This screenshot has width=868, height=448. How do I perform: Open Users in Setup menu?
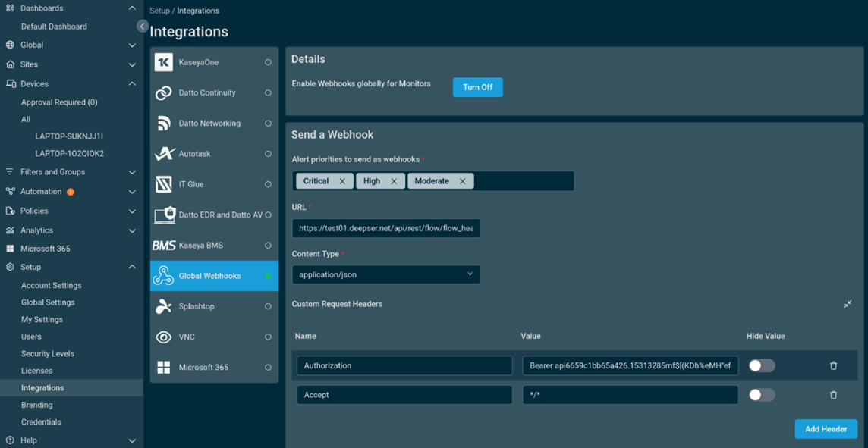31,337
